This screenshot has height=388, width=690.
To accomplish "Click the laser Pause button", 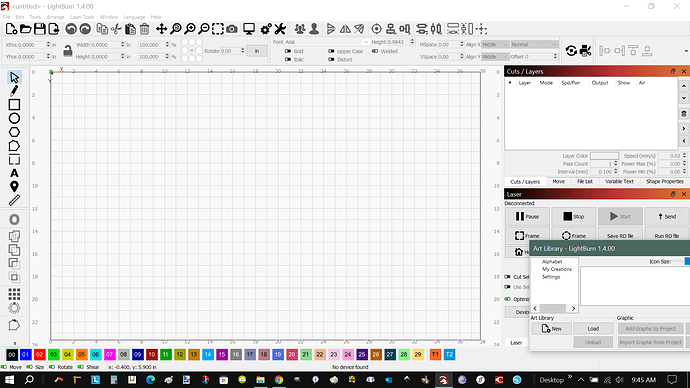I will click(527, 216).
